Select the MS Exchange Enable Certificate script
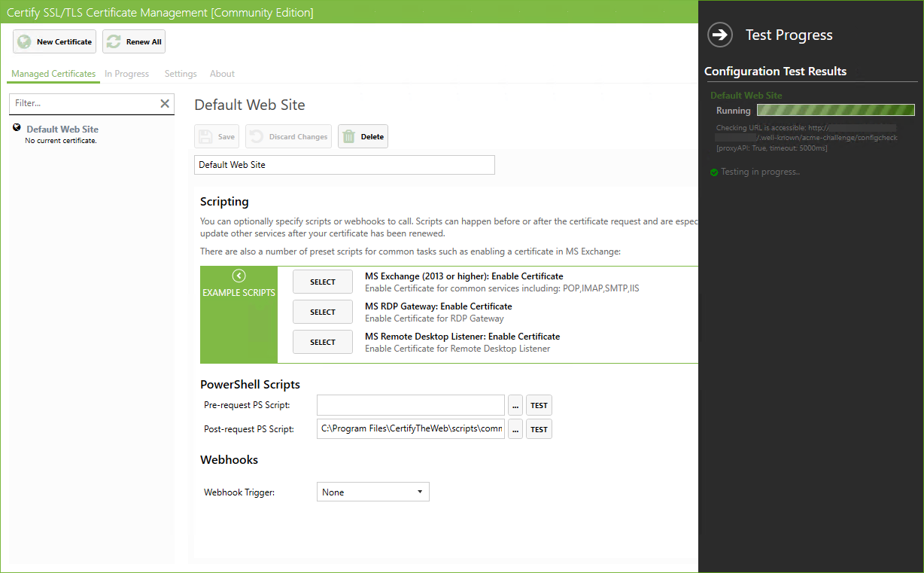Viewport: 924px width, 573px height. tap(323, 282)
